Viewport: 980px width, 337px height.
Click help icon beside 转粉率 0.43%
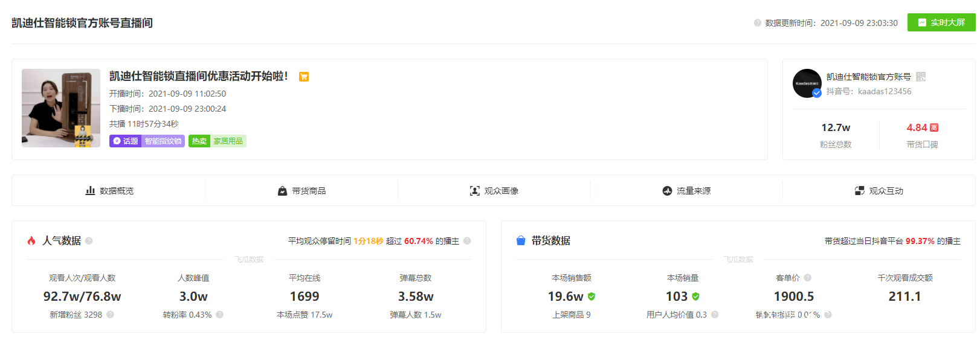point(219,315)
